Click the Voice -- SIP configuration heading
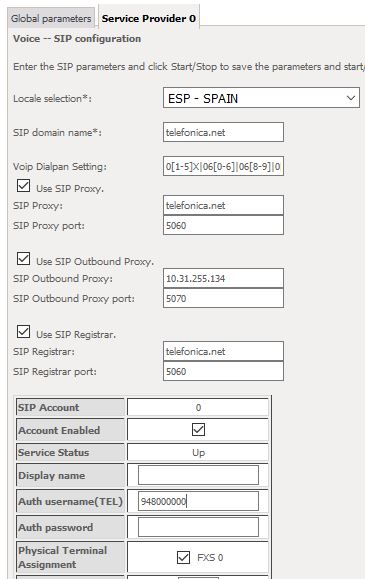This screenshot has height=579, width=365. (77, 39)
